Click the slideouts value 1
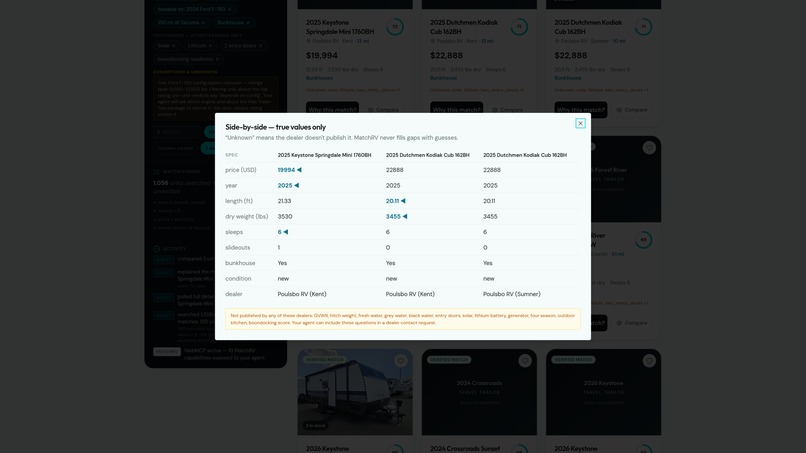 (279, 247)
